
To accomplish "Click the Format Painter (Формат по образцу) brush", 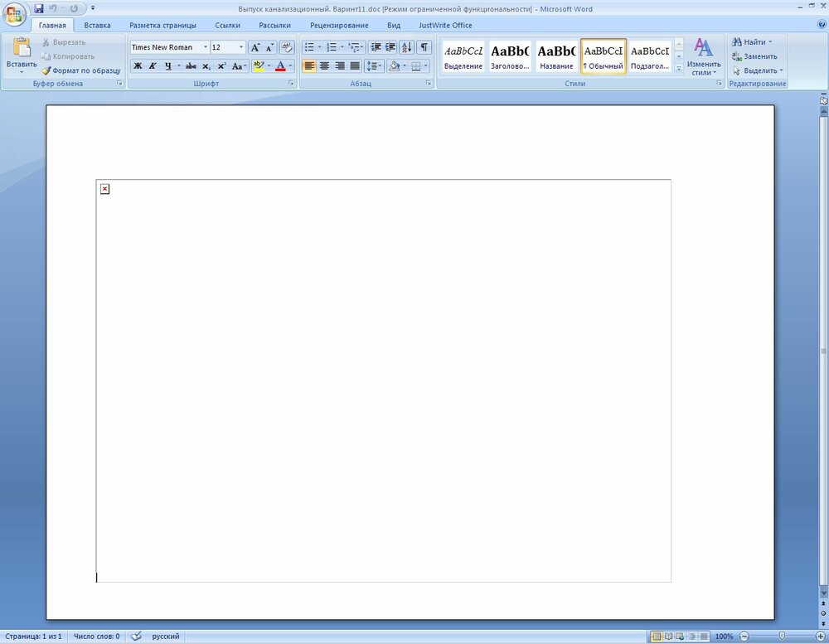I will [x=47, y=70].
